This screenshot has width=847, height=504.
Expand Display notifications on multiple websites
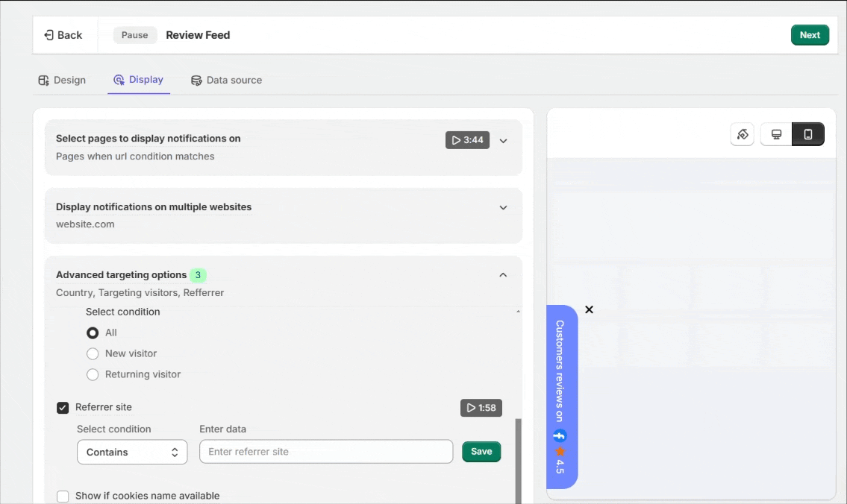coord(503,208)
